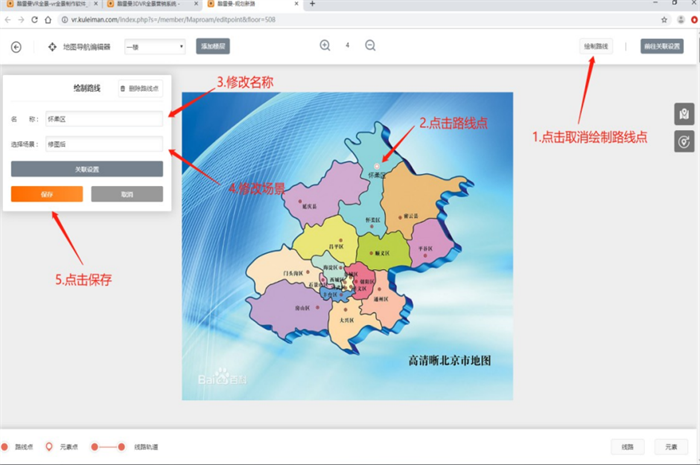Click the 路线点 red dot legend icon
Screen dimensions: 700x465
pyautogui.click(x=5, y=447)
